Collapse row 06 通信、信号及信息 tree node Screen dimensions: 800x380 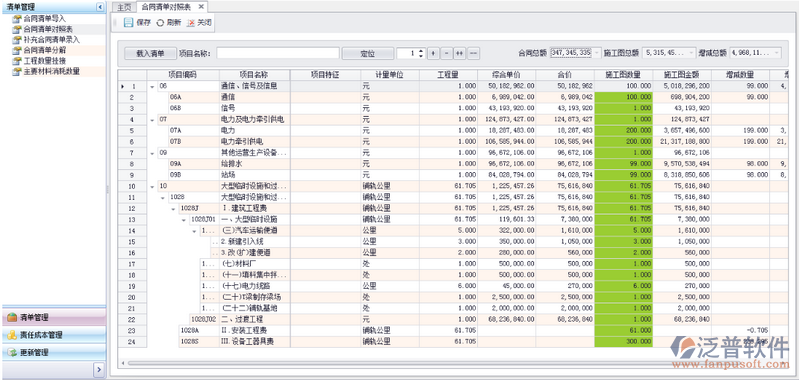152,87
